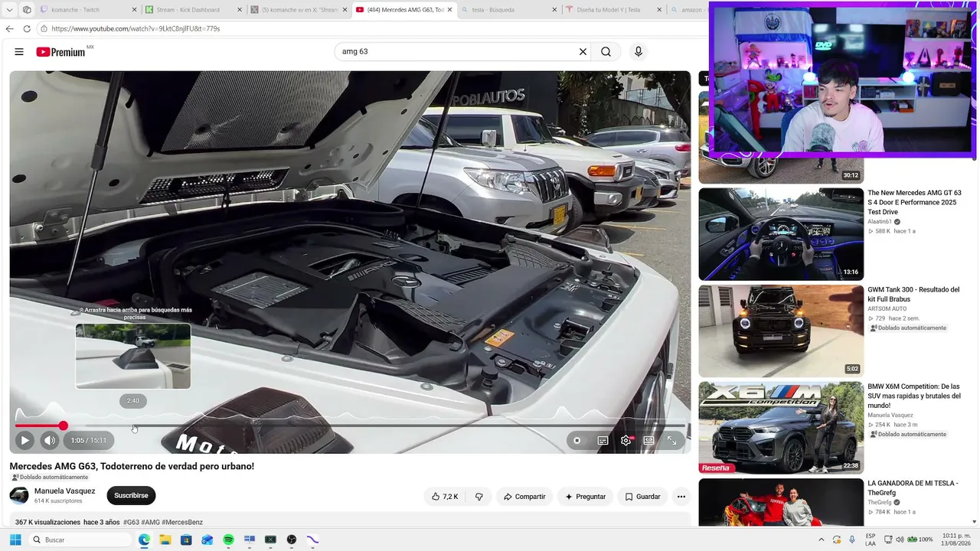
Task: Play the video
Action: coord(24,440)
